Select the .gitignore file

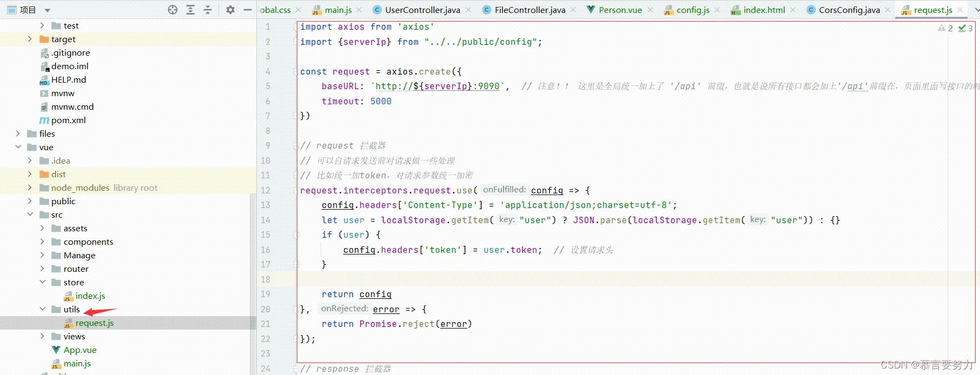[x=71, y=52]
